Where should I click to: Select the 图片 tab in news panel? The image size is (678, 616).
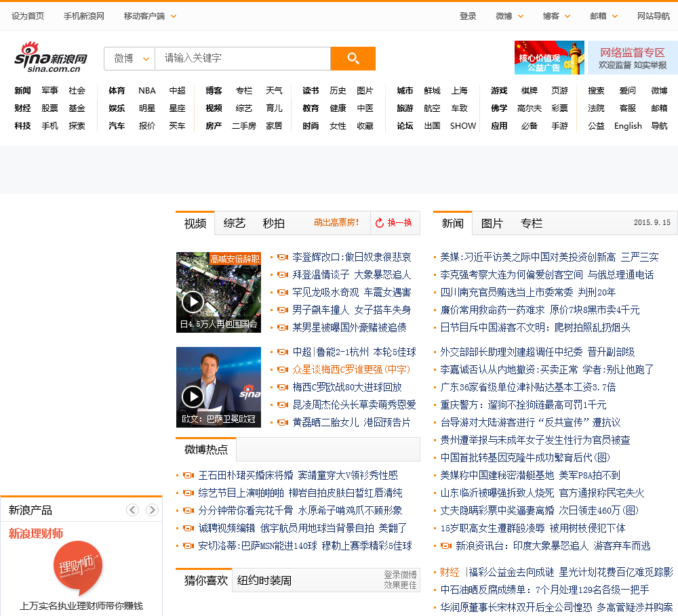(492, 224)
